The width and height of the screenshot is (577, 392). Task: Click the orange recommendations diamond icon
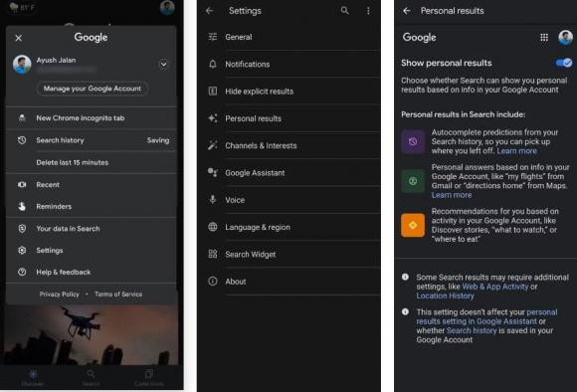[413, 225]
